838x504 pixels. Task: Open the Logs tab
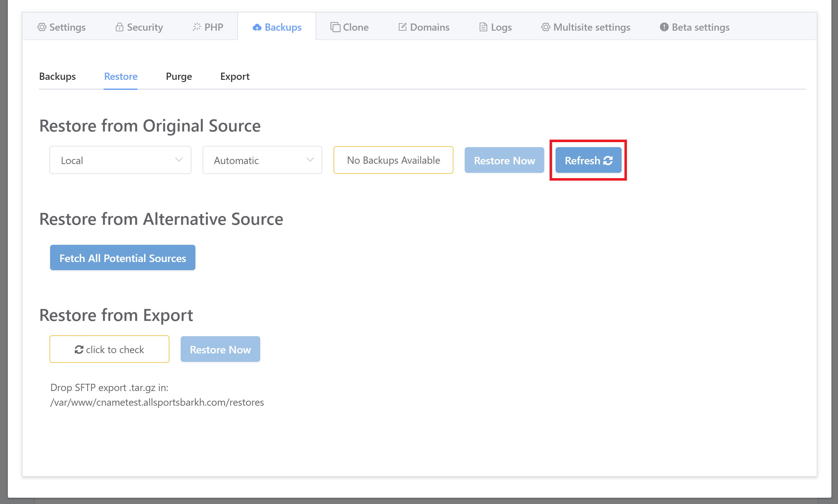coord(495,27)
